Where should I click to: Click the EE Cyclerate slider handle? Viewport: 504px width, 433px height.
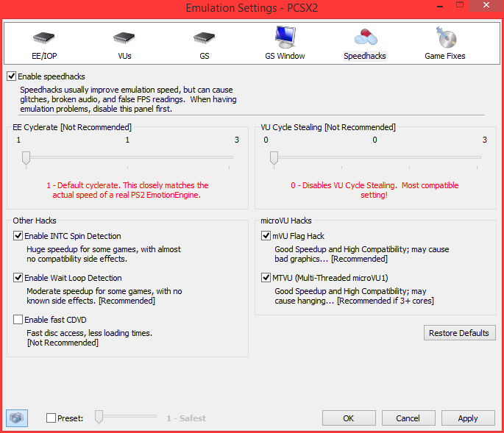pyautogui.click(x=26, y=157)
